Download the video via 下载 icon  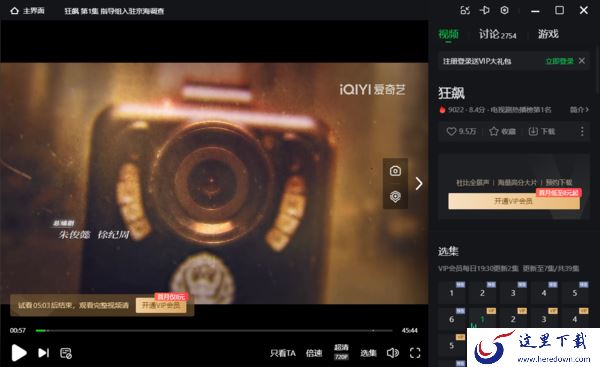542,132
